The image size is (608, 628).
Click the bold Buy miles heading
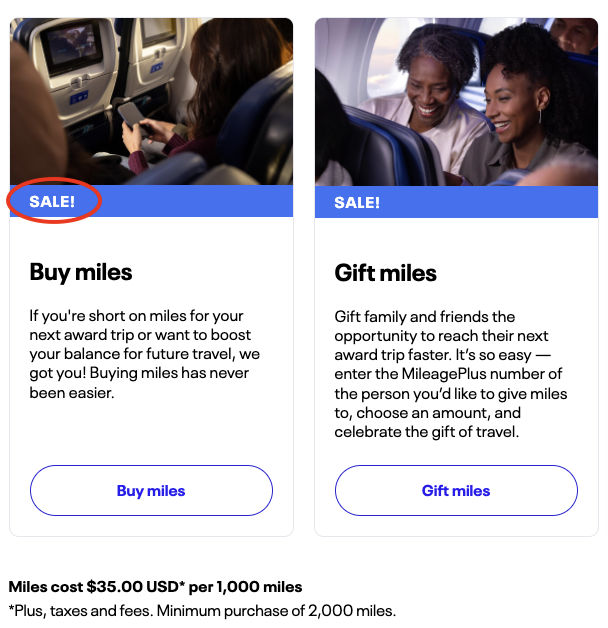81,272
